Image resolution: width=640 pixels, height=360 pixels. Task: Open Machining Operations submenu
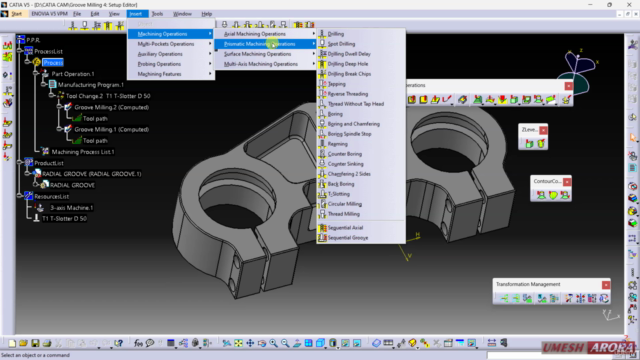tap(171, 34)
